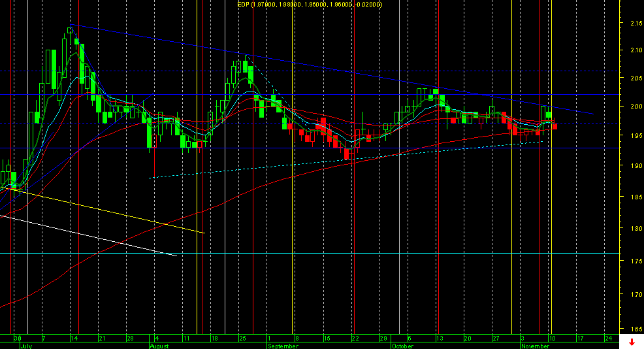Click date label 14 on time axis
Viewport: 644px width, 349px height.
tap(74, 339)
